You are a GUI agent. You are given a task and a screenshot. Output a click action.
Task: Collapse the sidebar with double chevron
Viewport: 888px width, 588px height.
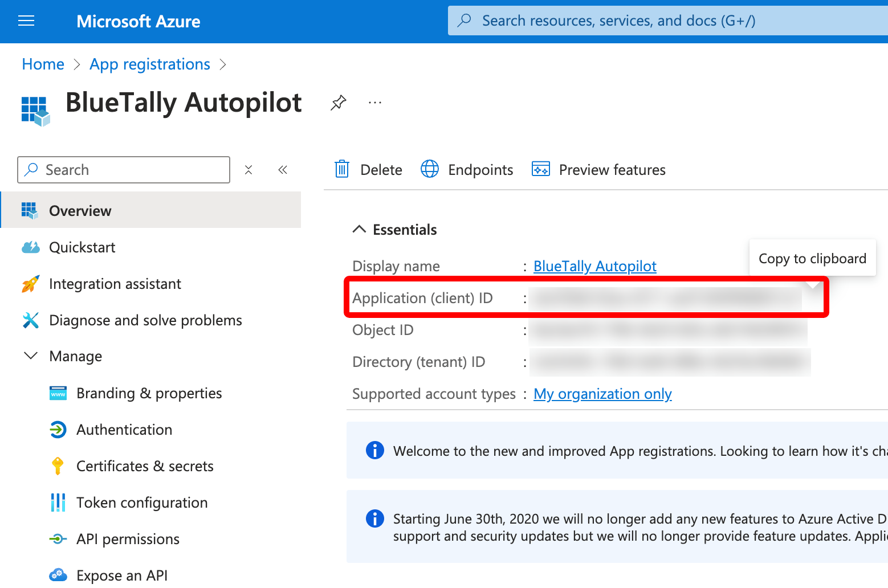(x=283, y=170)
